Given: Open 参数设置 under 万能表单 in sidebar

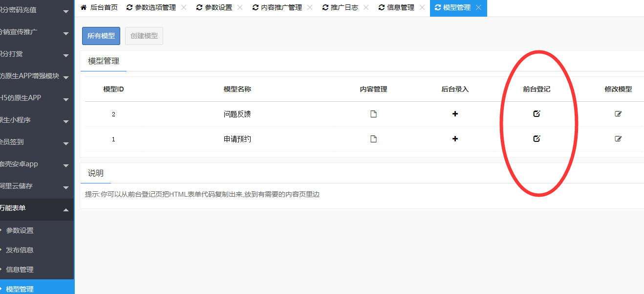Looking at the screenshot, I should 20,230.
